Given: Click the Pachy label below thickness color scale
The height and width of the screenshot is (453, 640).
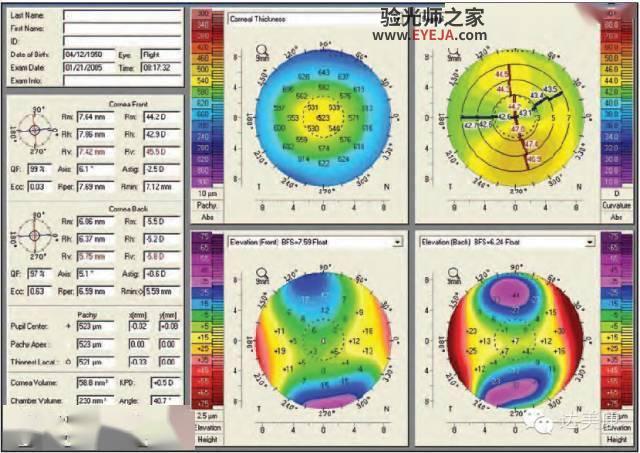Looking at the screenshot, I should point(207,205).
